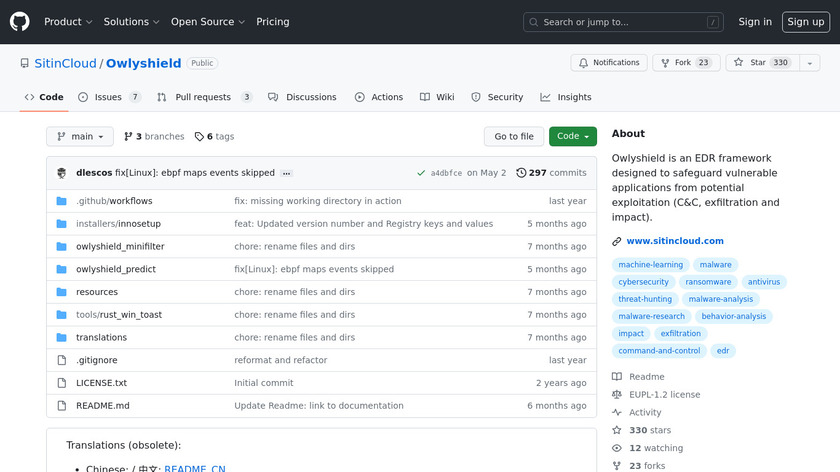Click the .github folder icon
The image size is (840, 472).
click(x=61, y=201)
